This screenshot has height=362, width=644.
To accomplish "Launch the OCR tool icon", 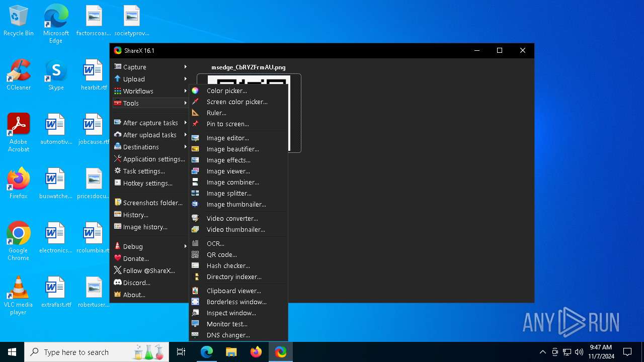I will coord(195,243).
